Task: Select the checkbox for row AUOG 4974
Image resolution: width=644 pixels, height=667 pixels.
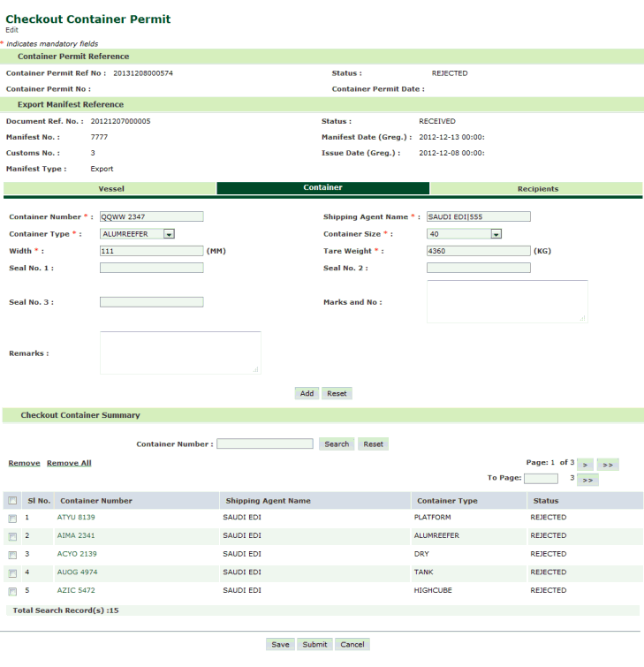Action: pyautogui.click(x=12, y=572)
